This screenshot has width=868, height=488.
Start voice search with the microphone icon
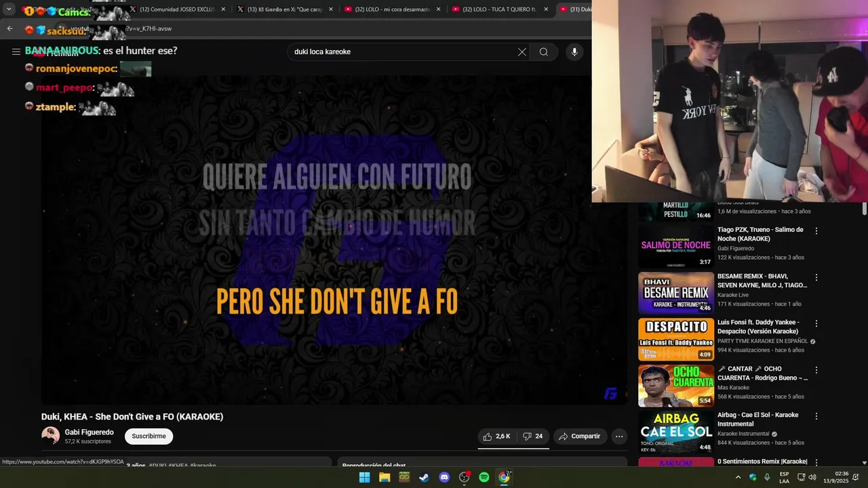click(x=574, y=52)
